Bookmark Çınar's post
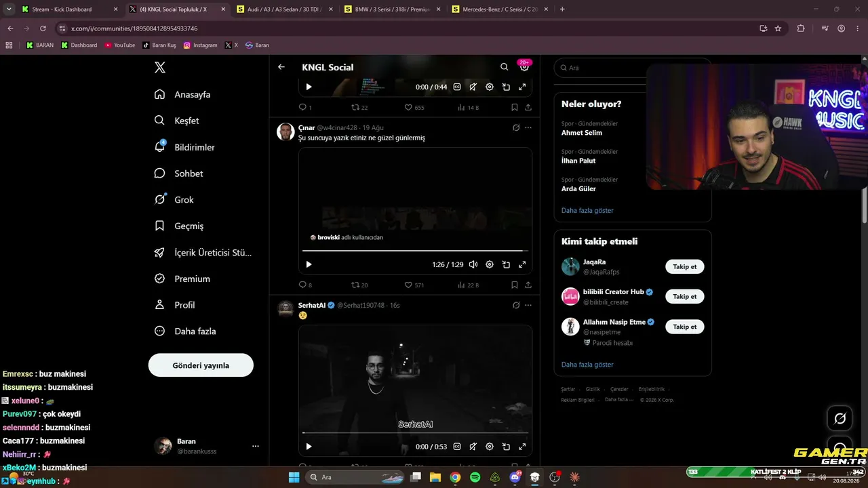This screenshot has width=868, height=488. [x=515, y=285]
